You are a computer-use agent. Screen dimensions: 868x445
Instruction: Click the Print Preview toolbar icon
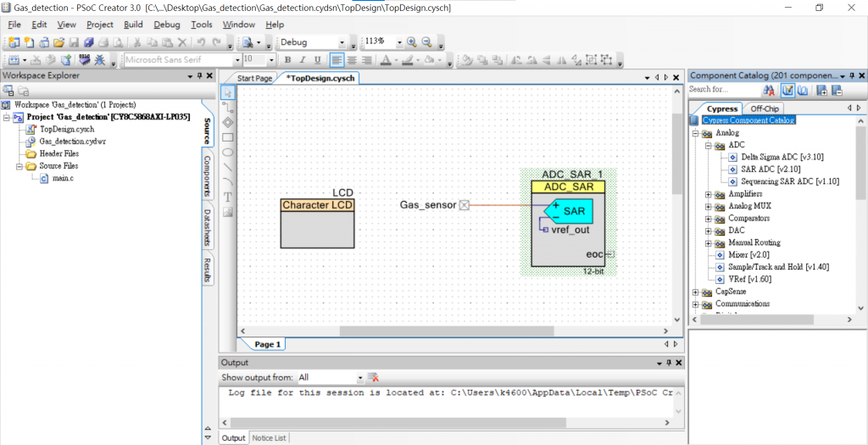pyautogui.click(x=118, y=42)
